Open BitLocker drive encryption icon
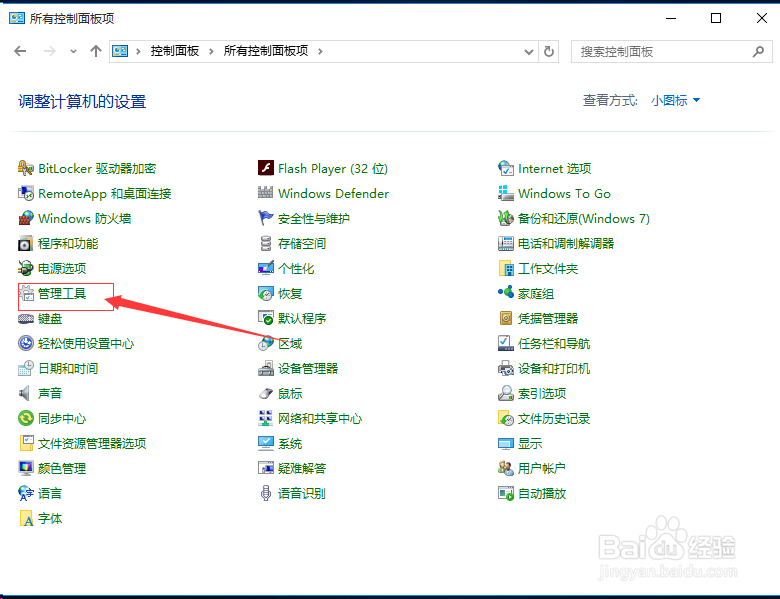The image size is (780, 599). pyautogui.click(x=25, y=168)
